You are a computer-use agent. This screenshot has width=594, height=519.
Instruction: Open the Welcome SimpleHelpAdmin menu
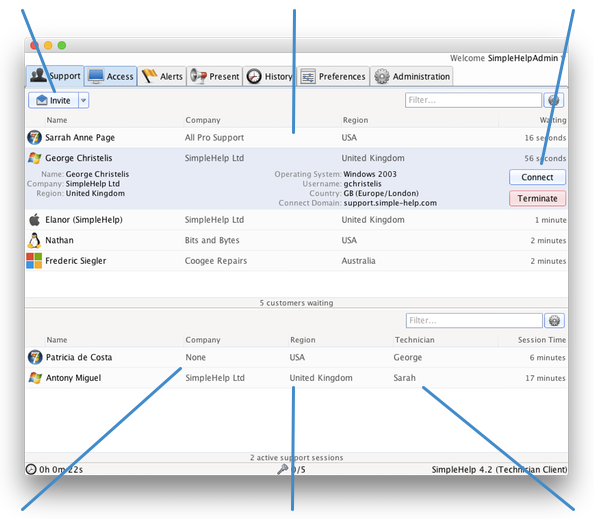coord(507,58)
